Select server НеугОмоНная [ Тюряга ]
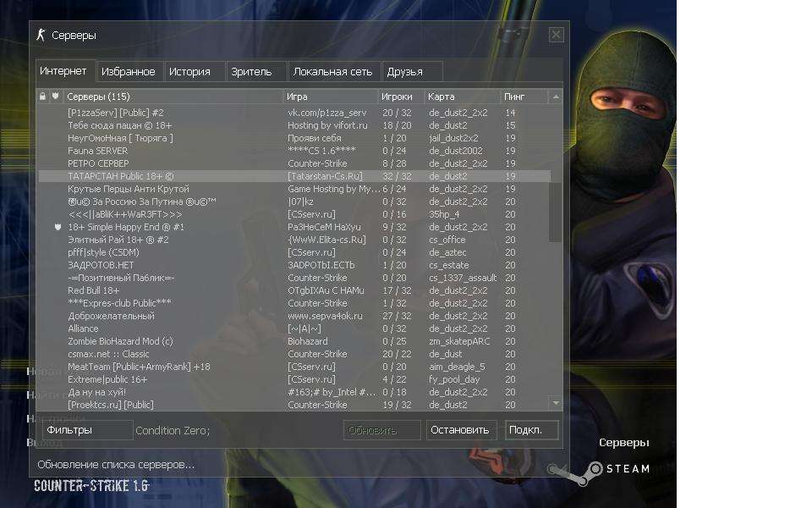Screen dimensions: 812x508 [x=294, y=138]
